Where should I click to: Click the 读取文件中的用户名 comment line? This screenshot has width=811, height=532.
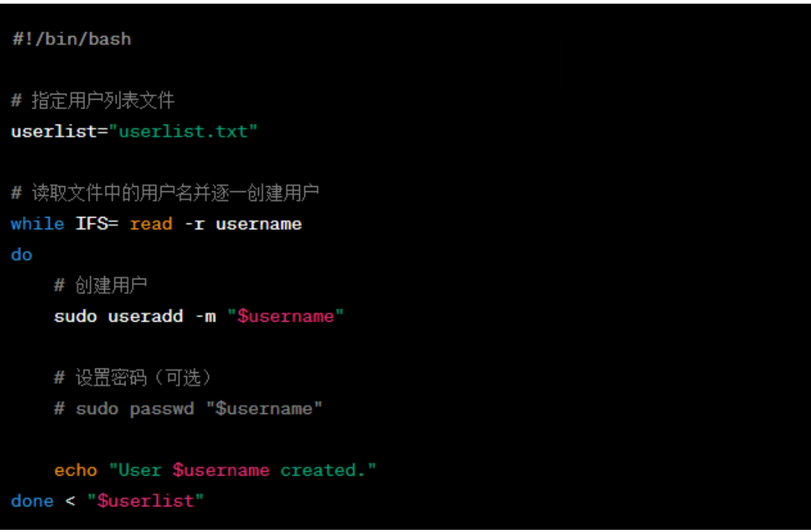point(165,193)
